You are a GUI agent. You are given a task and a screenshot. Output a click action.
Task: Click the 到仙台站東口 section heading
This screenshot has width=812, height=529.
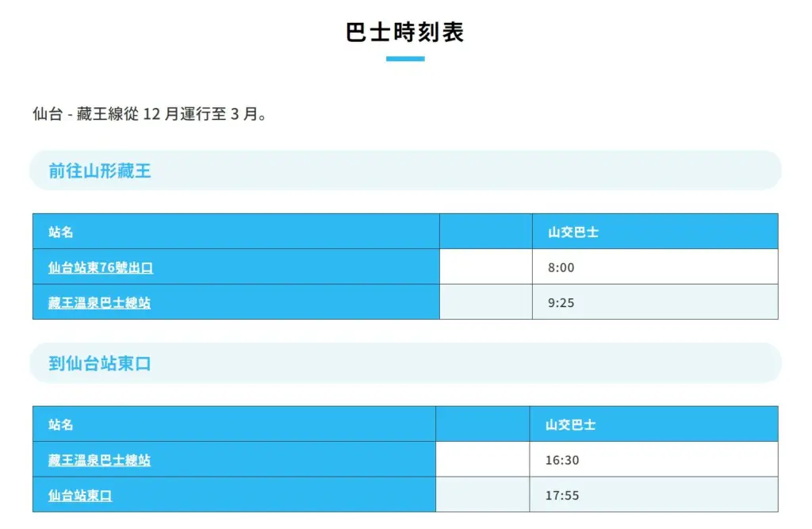point(100,364)
